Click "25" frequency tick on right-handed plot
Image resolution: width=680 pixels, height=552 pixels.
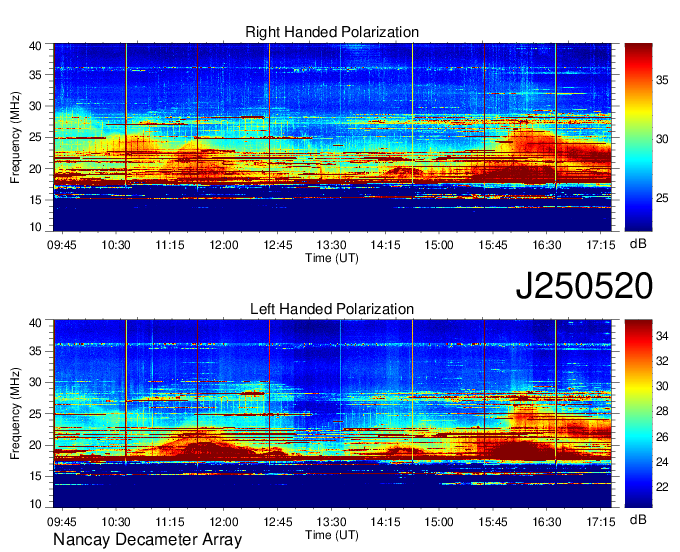click(35, 137)
